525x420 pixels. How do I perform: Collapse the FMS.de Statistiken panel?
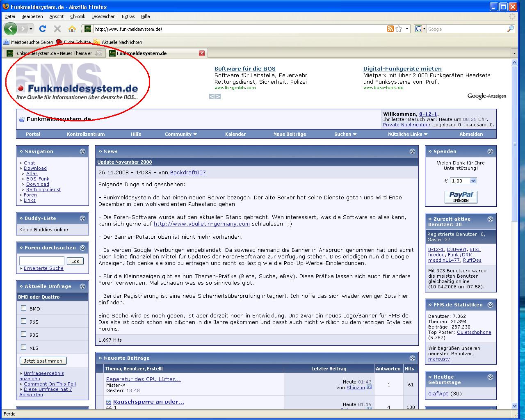(490, 305)
